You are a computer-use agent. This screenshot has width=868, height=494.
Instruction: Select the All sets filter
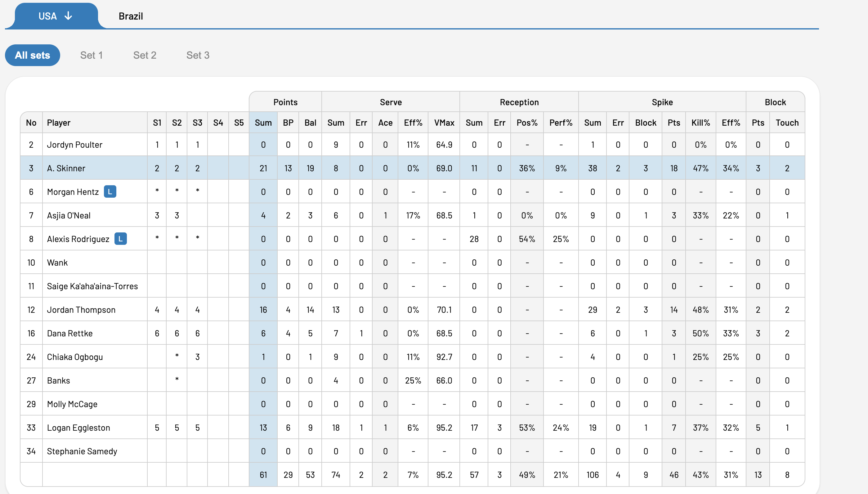[x=33, y=55]
